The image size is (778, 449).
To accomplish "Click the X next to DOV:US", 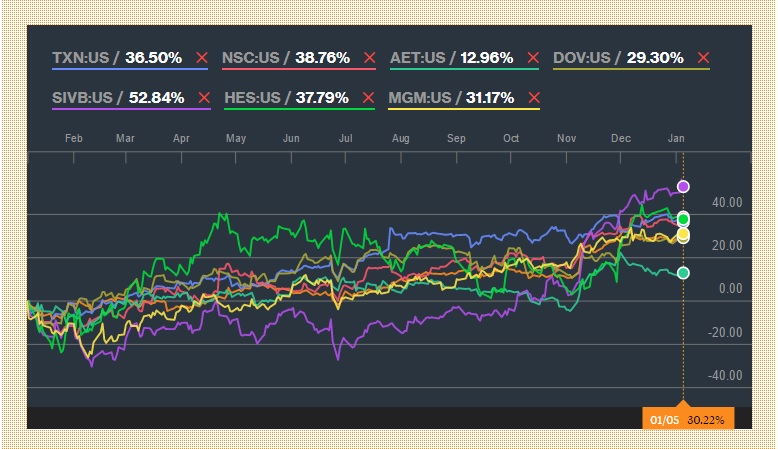I will pyautogui.click(x=704, y=58).
